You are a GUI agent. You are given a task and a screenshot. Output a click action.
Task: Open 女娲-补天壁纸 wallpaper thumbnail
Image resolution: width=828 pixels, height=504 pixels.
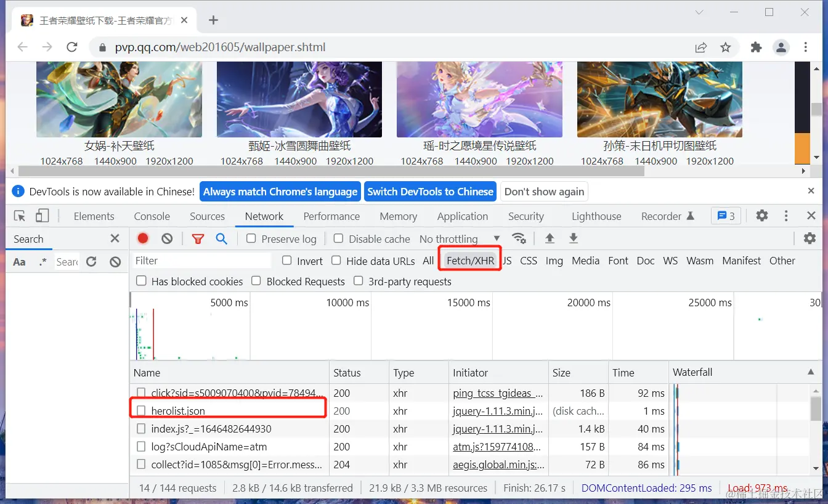coord(119,99)
